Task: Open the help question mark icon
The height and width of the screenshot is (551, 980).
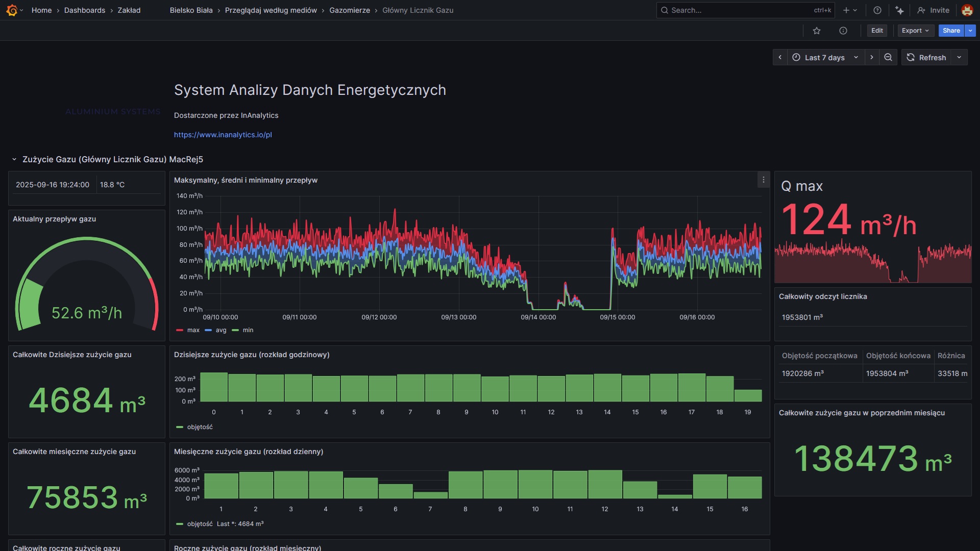Action: point(877,10)
